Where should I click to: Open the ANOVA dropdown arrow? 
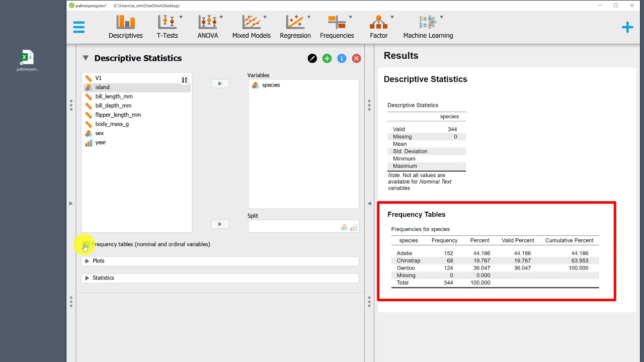point(221,16)
